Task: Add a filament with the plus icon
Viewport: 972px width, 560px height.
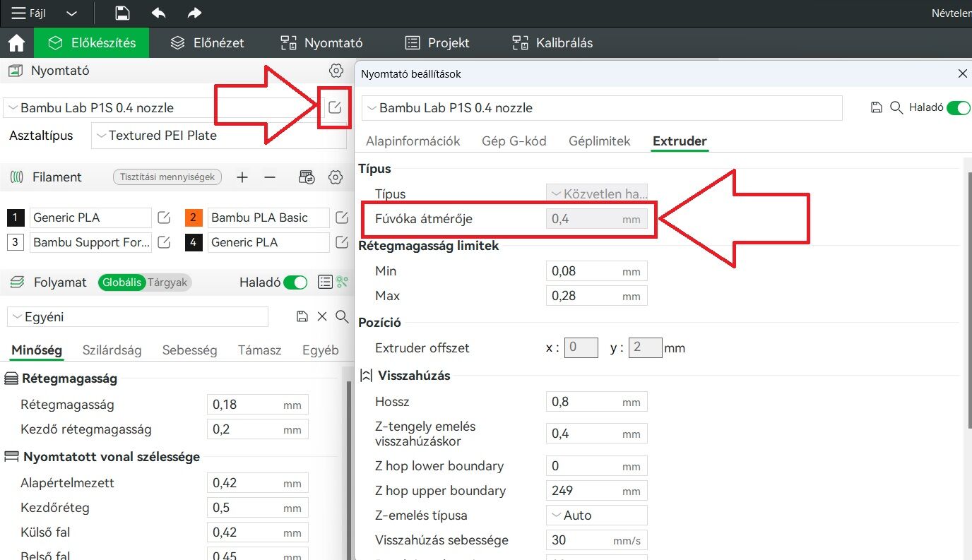Action: tap(242, 177)
